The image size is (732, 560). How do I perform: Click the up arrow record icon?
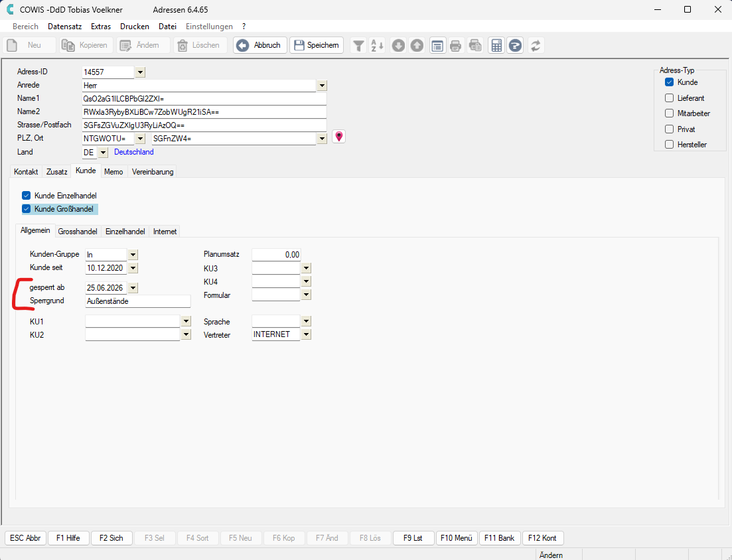coord(417,46)
